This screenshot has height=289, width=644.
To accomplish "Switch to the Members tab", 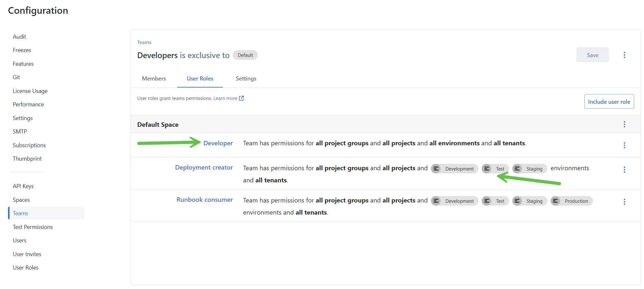I will [x=154, y=78].
